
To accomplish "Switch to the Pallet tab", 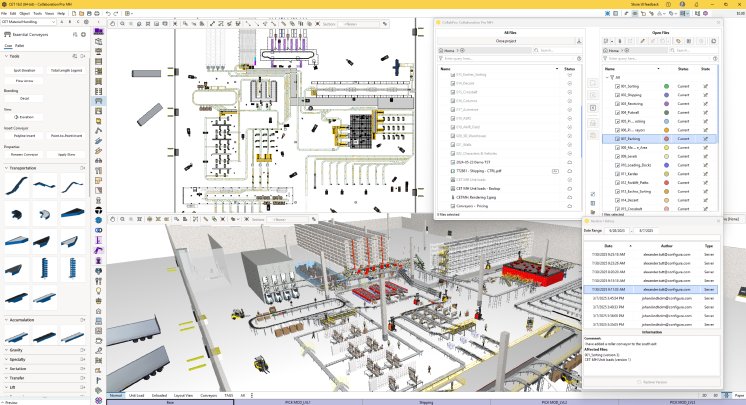I will pos(19,45).
